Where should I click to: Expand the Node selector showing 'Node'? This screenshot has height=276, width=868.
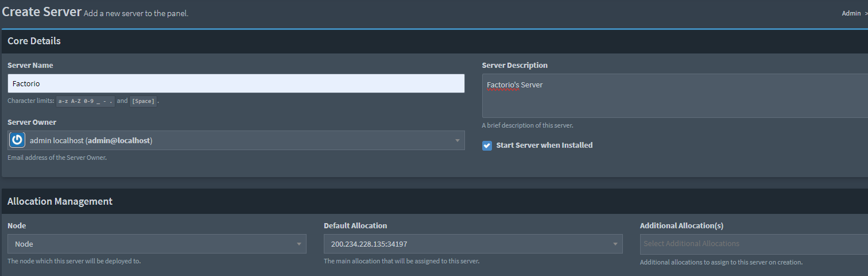(x=149, y=244)
